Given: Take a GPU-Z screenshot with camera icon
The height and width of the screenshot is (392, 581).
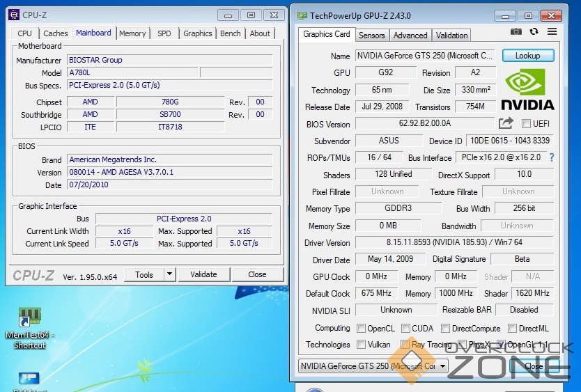Looking at the screenshot, I should [516, 31].
